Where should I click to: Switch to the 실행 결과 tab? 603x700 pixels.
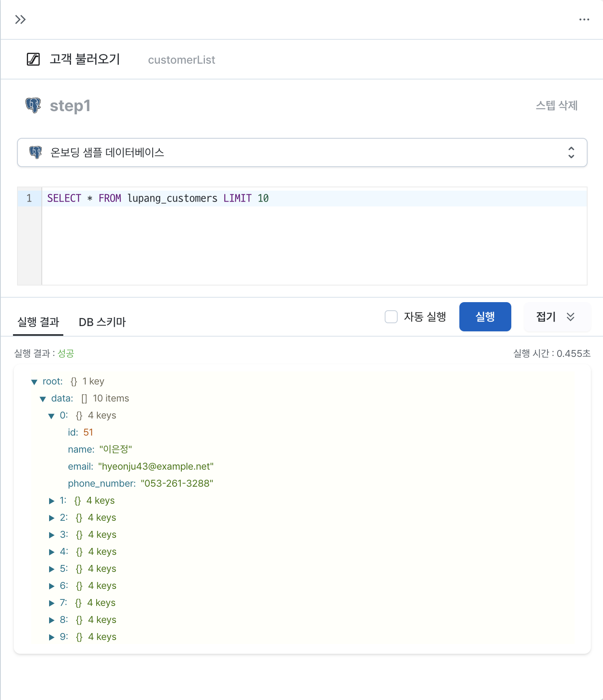click(x=38, y=322)
